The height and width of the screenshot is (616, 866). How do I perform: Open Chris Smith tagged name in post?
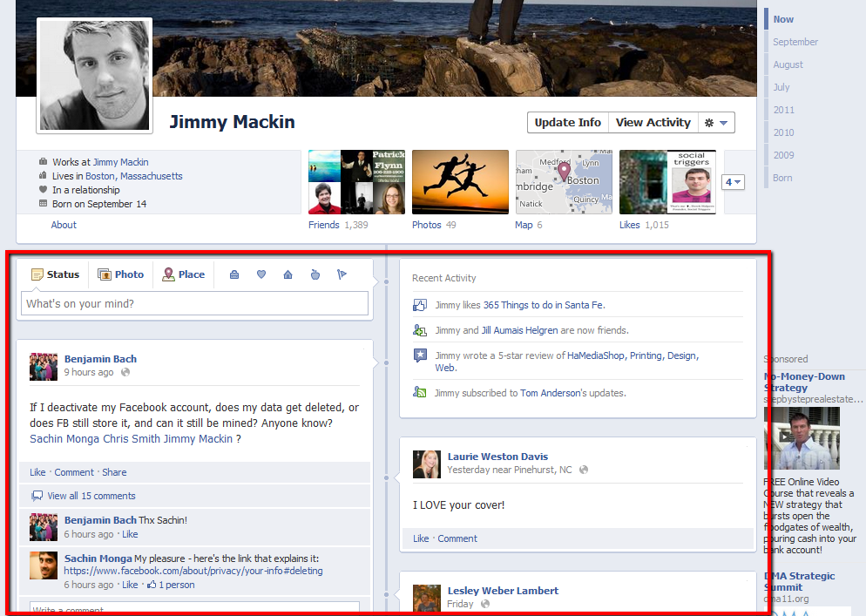click(x=132, y=438)
